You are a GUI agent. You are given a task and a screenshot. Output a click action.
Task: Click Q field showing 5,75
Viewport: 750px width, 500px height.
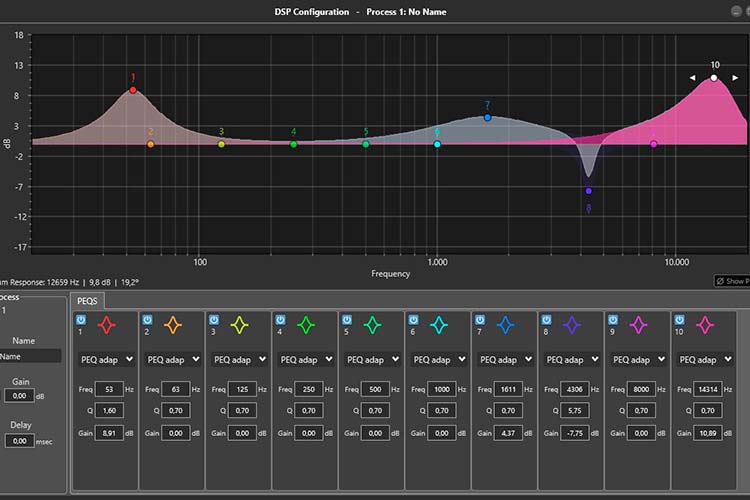click(x=574, y=411)
